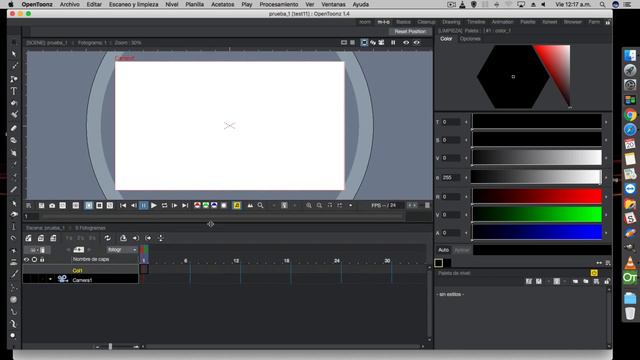Toggle blue channel display
640x360 pixels.
pos(214,205)
